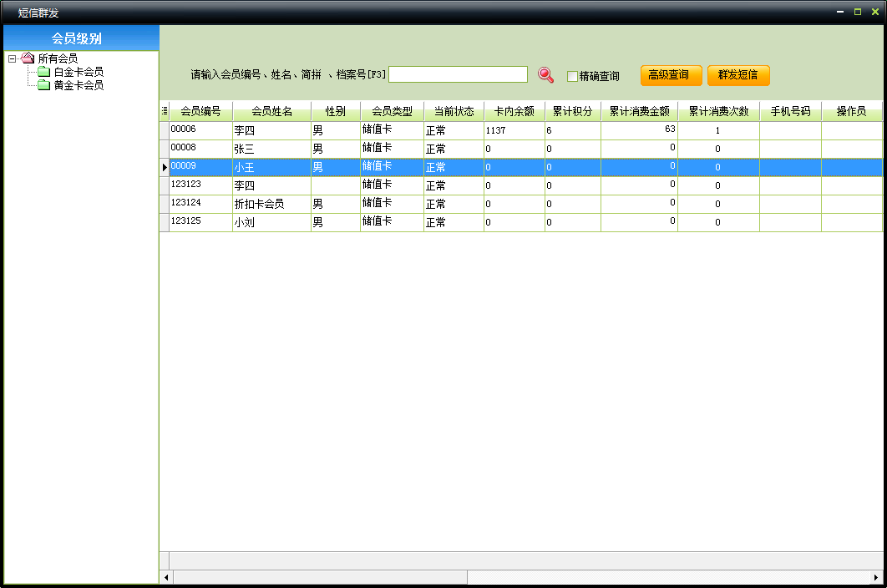Select the 黄金卡会员 folder icon
The width and height of the screenshot is (887, 588).
(x=43, y=85)
